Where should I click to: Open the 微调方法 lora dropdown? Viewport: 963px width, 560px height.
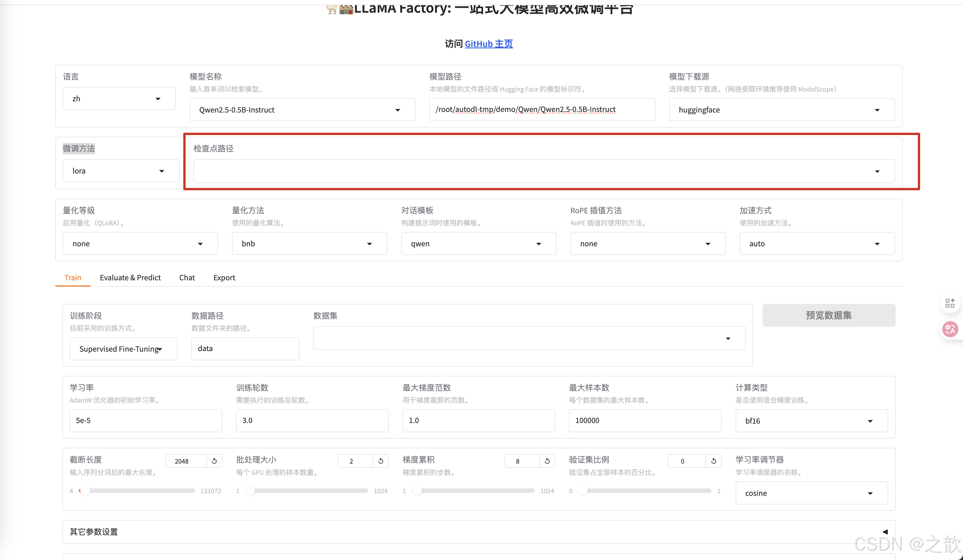[121, 171]
